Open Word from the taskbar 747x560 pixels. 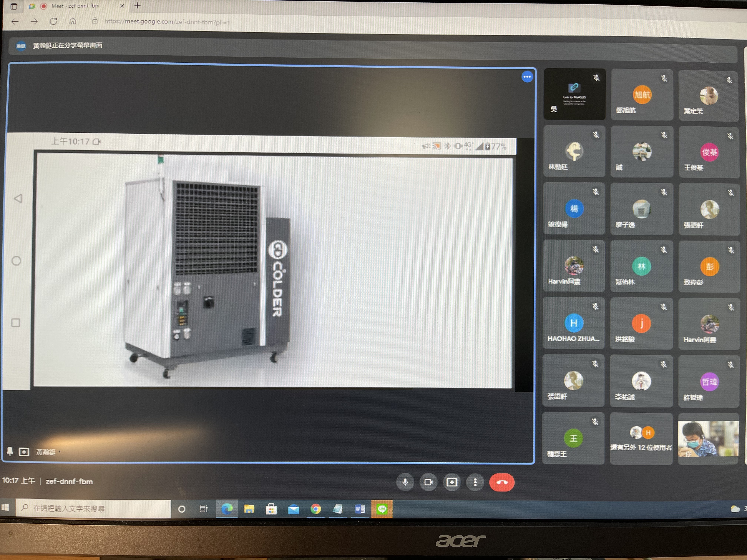tap(360, 509)
